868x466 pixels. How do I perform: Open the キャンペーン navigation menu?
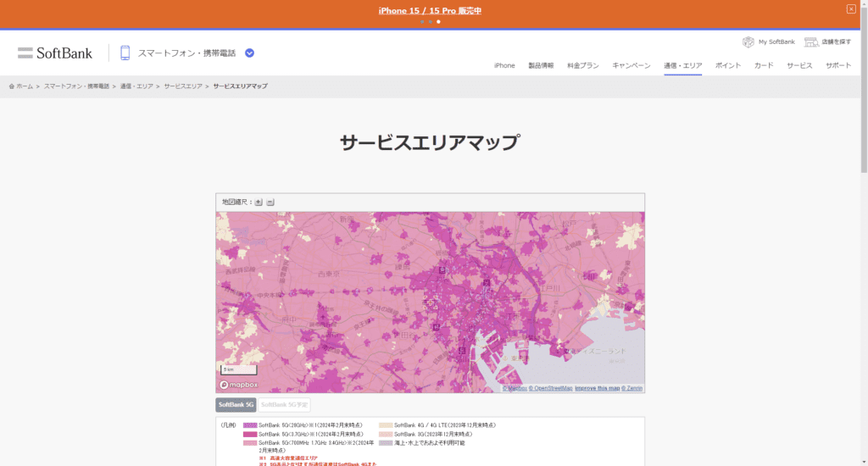pyautogui.click(x=631, y=65)
